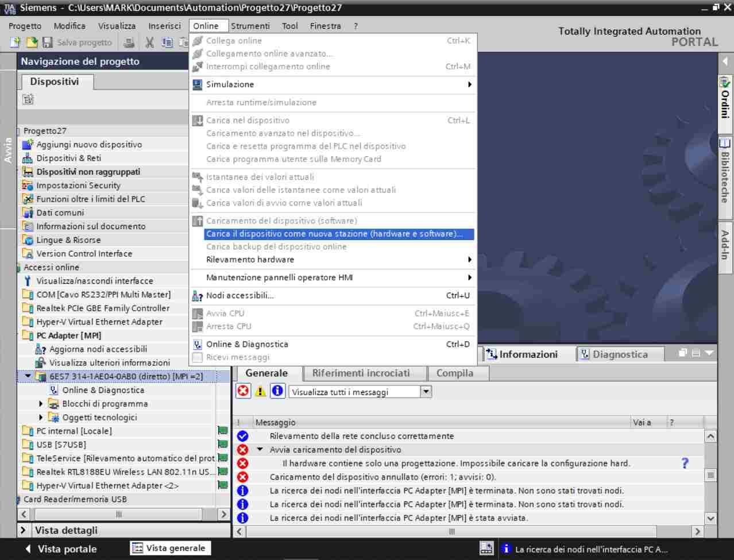Switch to the Informazioni tab

click(528, 354)
